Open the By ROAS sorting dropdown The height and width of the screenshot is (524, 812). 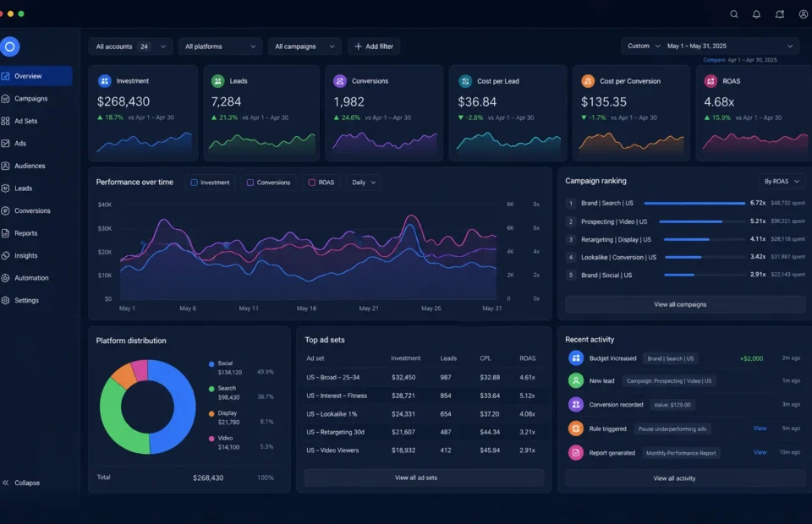(x=782, y=182)
